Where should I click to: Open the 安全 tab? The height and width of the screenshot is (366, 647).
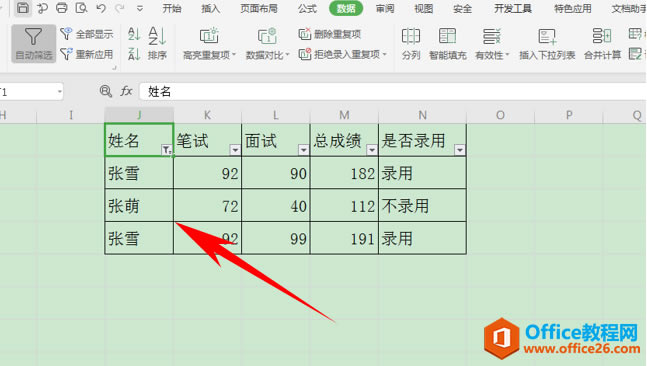click(463, 8)
